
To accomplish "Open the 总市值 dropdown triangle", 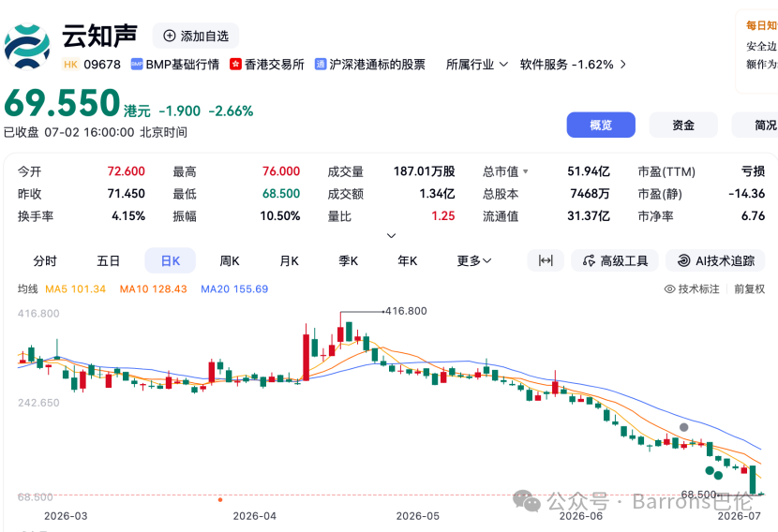I will click(x=526, y=171).
